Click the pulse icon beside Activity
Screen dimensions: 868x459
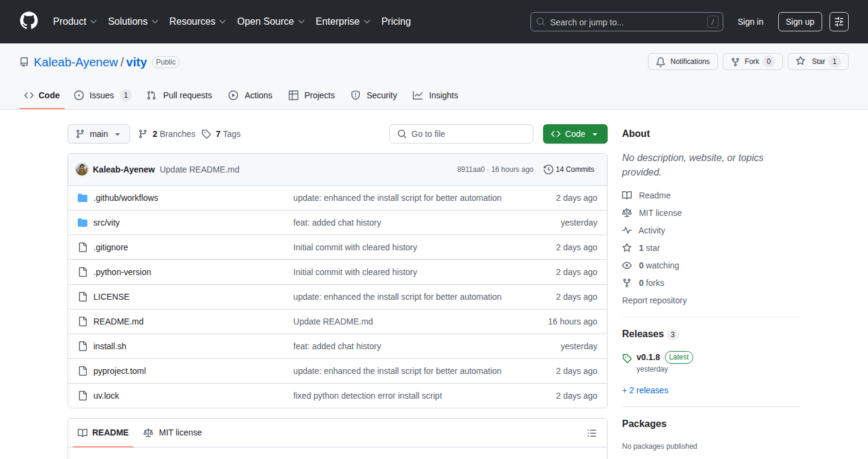click(627, 230)
